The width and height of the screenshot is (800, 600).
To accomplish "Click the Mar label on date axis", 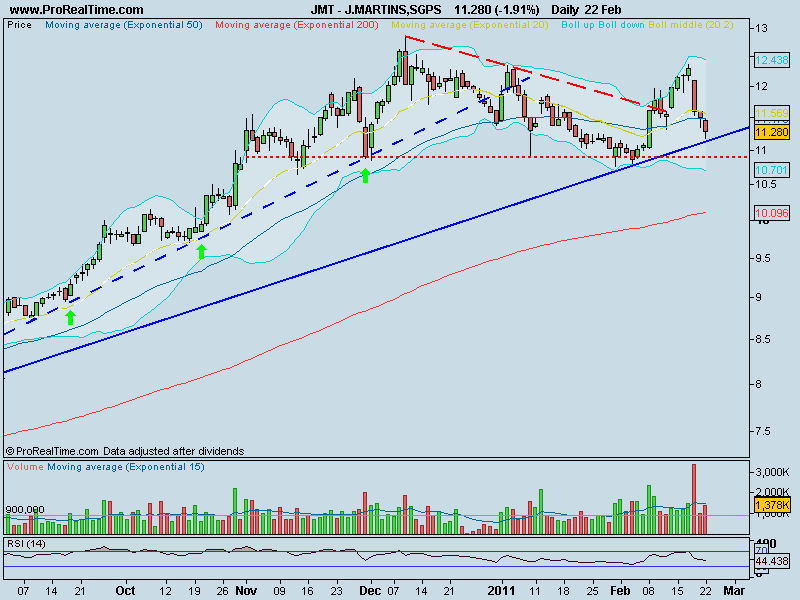I will (733, 591).
